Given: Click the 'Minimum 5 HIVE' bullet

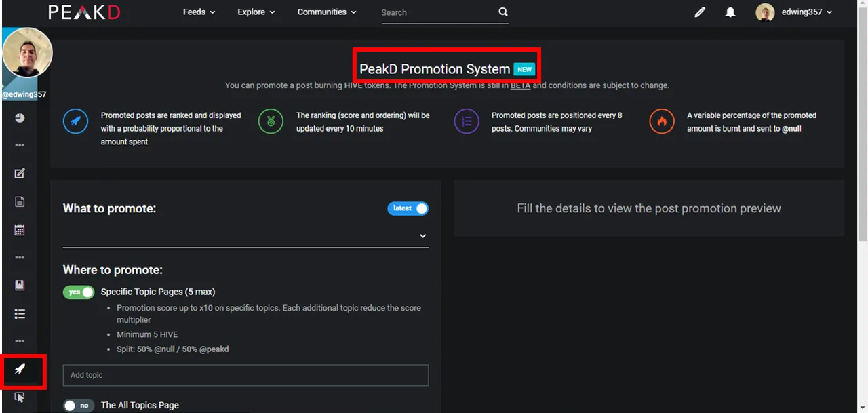Looking at the screenshot, I should (147, 334).
